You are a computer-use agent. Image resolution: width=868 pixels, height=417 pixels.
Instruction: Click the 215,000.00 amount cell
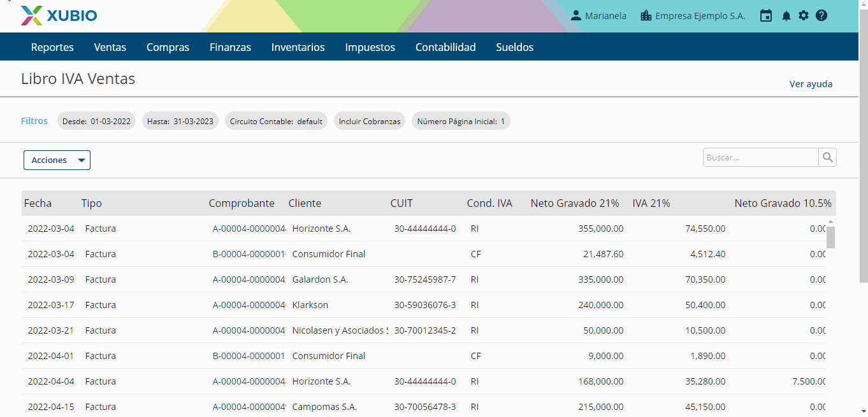[601, 407]
